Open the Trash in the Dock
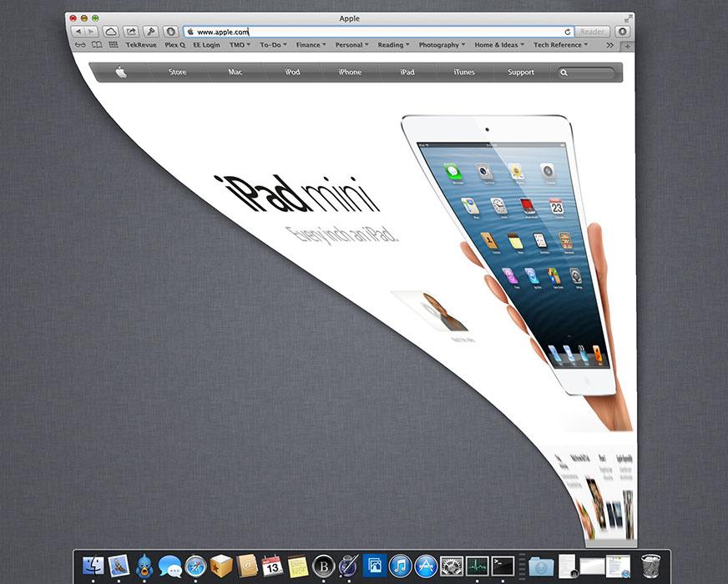This screenshot has height=584, width=728. [x=650, y=566]
